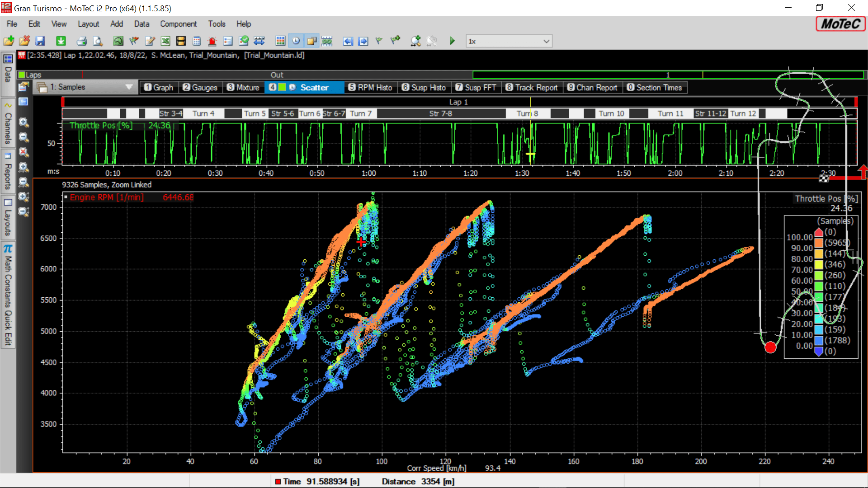Screen dimensions: 868x488
Task: Click the MoTeC logo button
Action: (x=840, y=24)
